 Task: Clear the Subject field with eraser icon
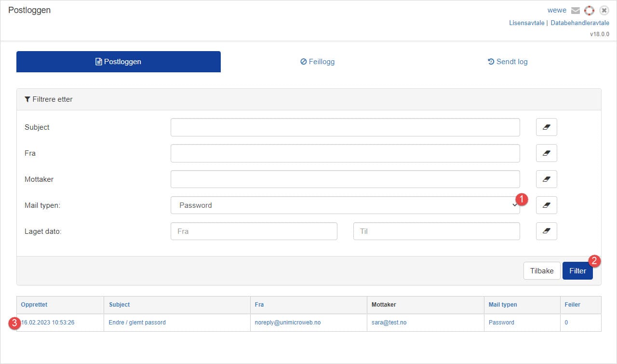click(x=546, y=127)
